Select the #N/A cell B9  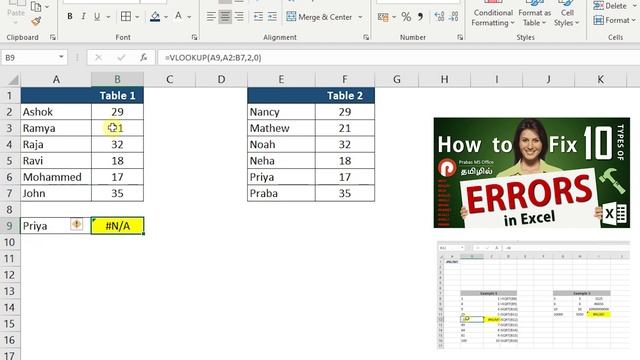tap(118, 226)
